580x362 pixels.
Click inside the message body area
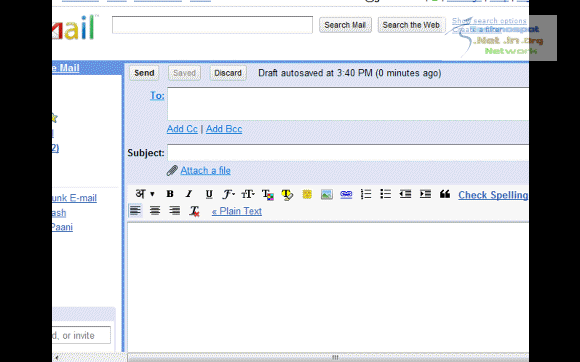pyautogui.click(x=328, y=287)
